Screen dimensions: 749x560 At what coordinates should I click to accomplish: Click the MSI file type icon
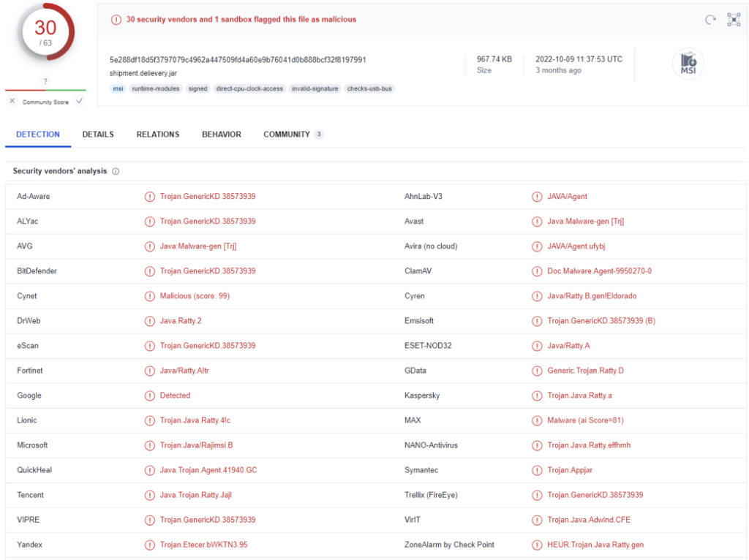[688, 64]
